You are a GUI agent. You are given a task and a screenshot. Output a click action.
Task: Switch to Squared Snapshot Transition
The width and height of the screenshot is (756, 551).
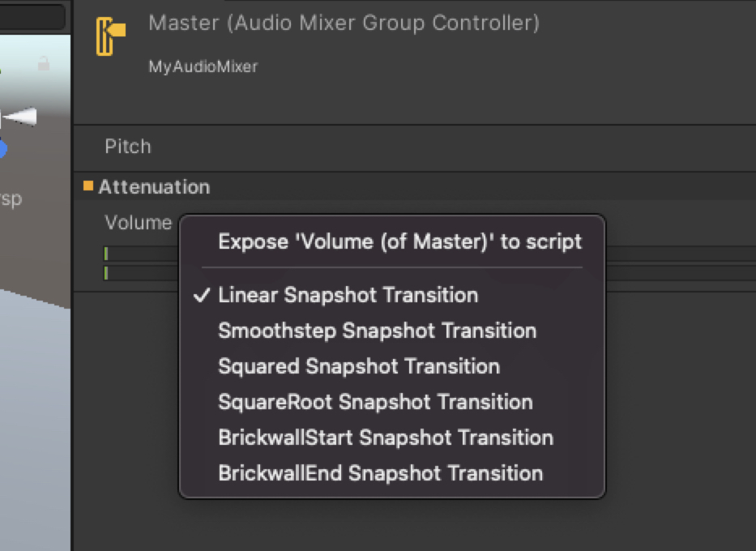tap(359, 366)
